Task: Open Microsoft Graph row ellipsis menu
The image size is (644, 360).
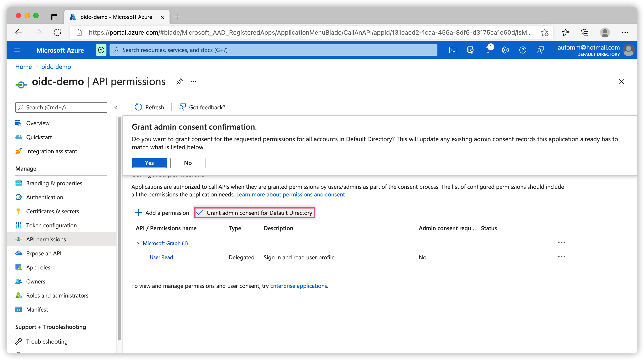Action: pyautogui.click(x=561, y=243)
